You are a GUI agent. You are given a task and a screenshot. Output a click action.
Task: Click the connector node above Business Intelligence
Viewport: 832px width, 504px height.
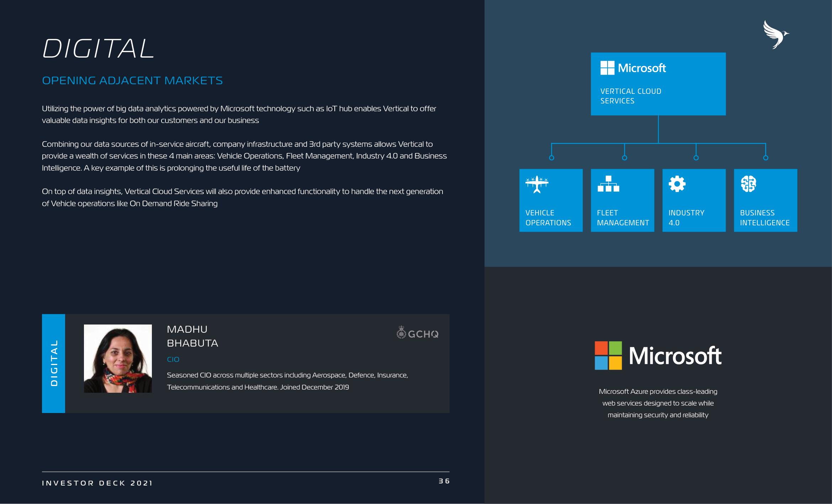766,158
